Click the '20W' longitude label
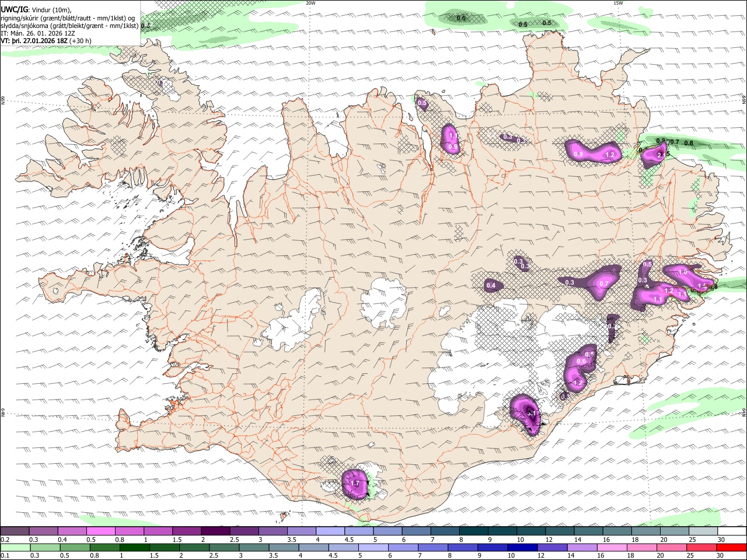 coord(310,3)
